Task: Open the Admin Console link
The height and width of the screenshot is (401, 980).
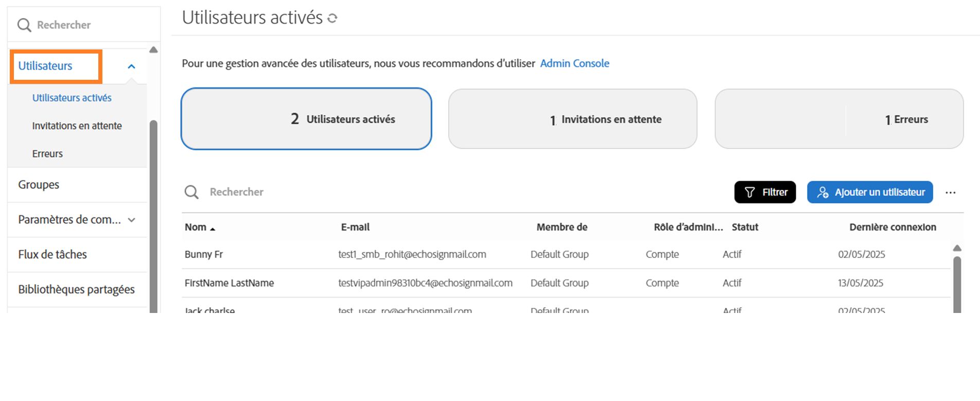Action: 574,63
